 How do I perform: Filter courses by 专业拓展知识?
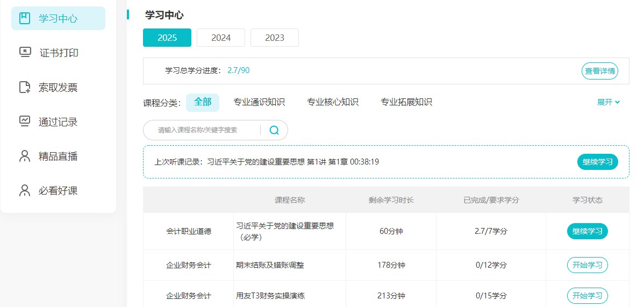click(x=406, y=102)
